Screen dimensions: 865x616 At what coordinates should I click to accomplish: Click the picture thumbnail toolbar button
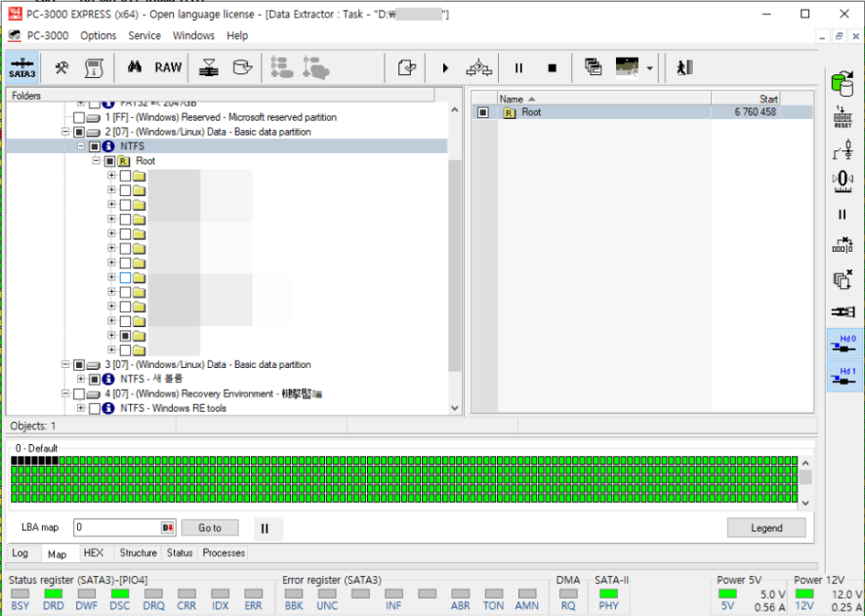[x=627, y=67]
